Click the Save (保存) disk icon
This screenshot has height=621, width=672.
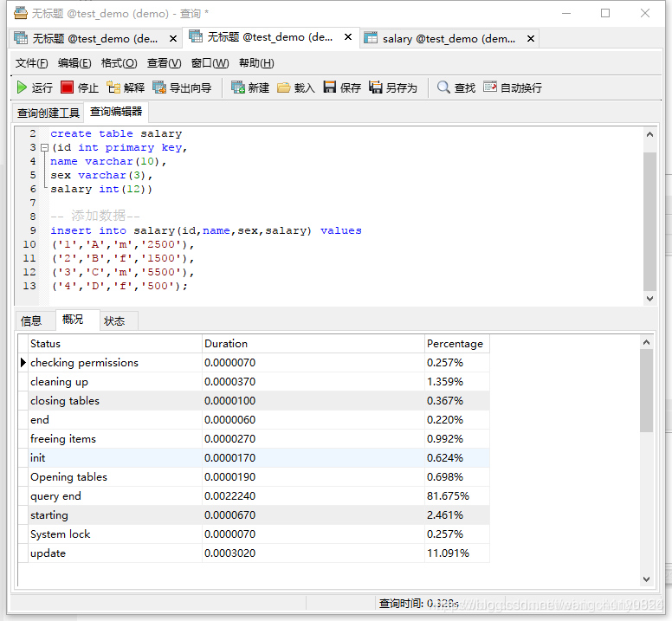pos(330,87)
